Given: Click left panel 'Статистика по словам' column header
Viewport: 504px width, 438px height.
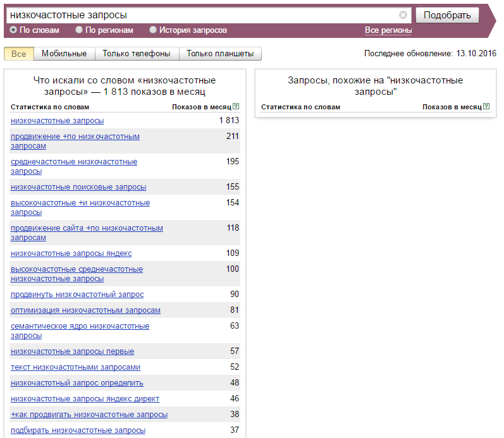Looking at the screenshot, I should pos(50,107).
